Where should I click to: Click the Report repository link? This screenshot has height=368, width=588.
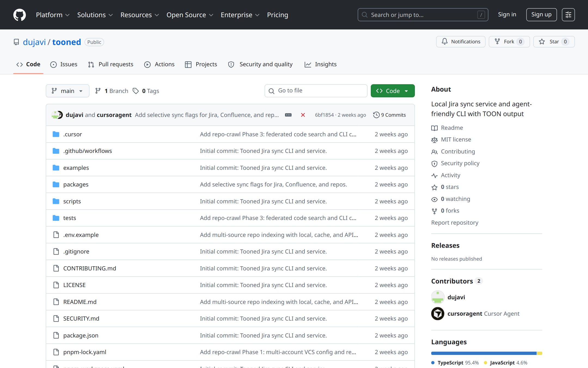click(x=455, y=223)
